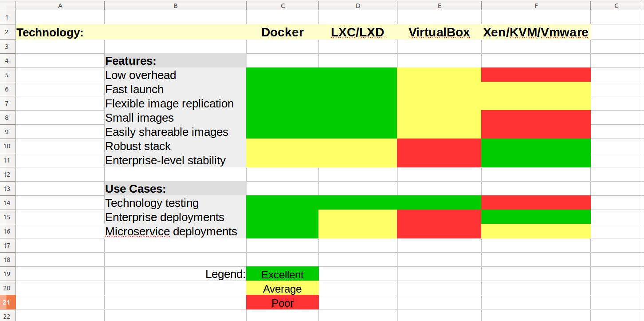
Task: Select column C header
Action: [283, 5]
